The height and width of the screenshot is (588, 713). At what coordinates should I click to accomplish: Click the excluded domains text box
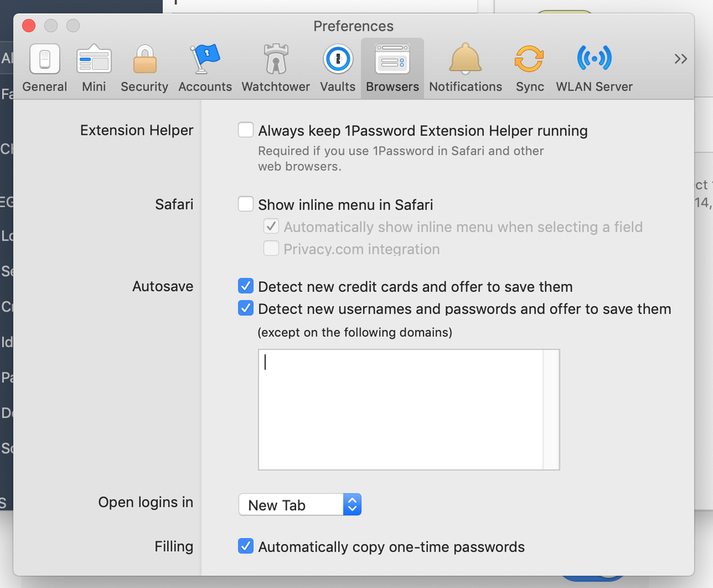coord(400,409)
